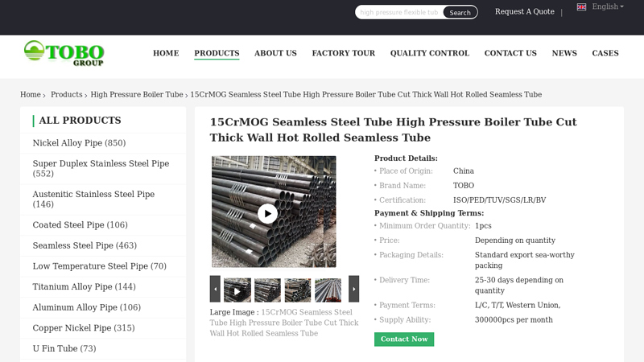The height and width of the screenshot is (362, 644).
Task: Click the current page breadcrumb title
Action: click(x=366, y=94)
